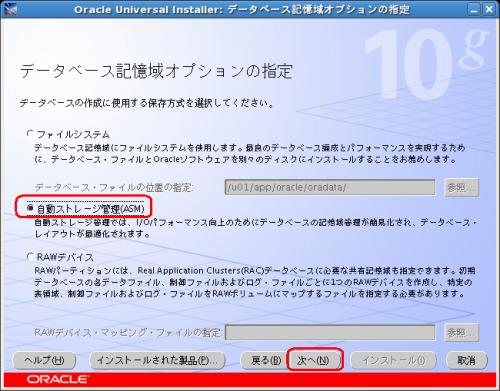Viewport: 500px width, 391px height.
Task: Select the 自動ストレージ管理(ASM) radio button
Action: point(30,208)
